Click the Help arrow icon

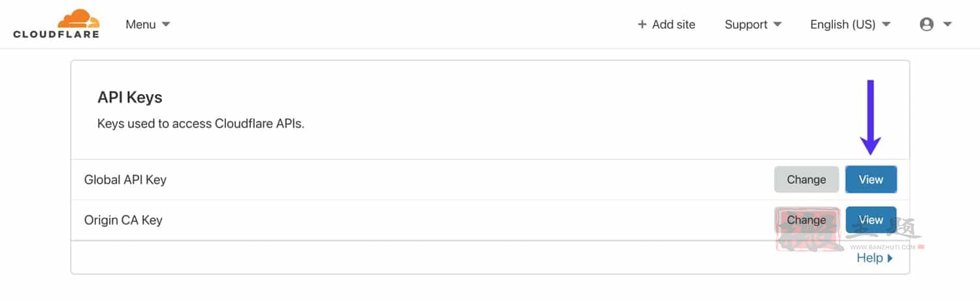(x=890, y=259)
